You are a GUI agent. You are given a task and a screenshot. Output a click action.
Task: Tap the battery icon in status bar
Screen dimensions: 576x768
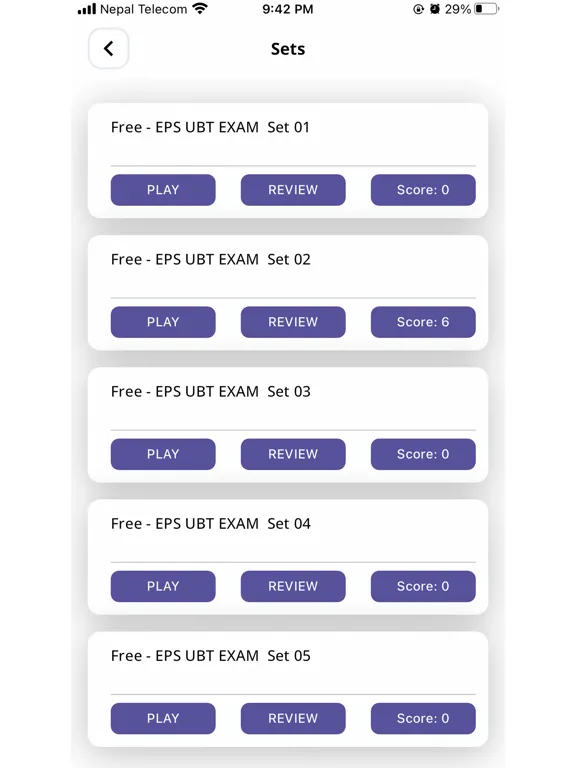(x=486, y=9)
